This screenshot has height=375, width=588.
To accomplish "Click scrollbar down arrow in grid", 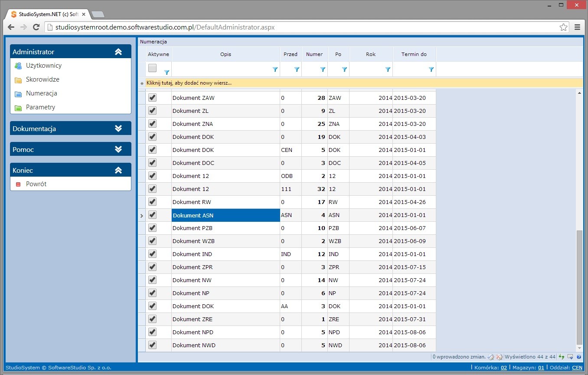I will 580,348.
